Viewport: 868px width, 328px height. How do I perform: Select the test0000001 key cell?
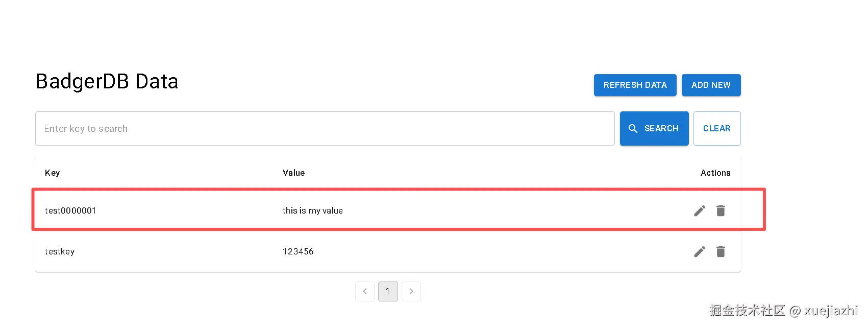point(70,210)
